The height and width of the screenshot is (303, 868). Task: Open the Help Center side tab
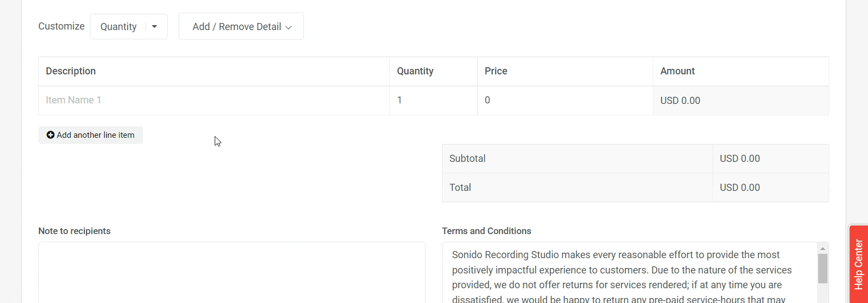coord(858,264)
